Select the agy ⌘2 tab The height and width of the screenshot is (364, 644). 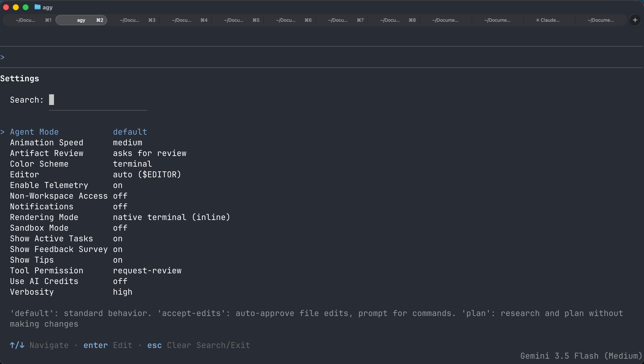click(81, 20)
